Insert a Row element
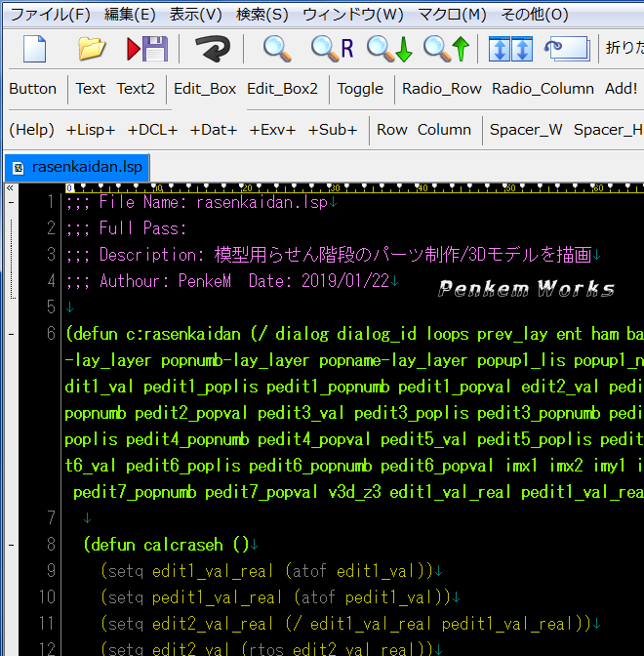The width and height of the screenshot is (644, 656). [392, 130]
